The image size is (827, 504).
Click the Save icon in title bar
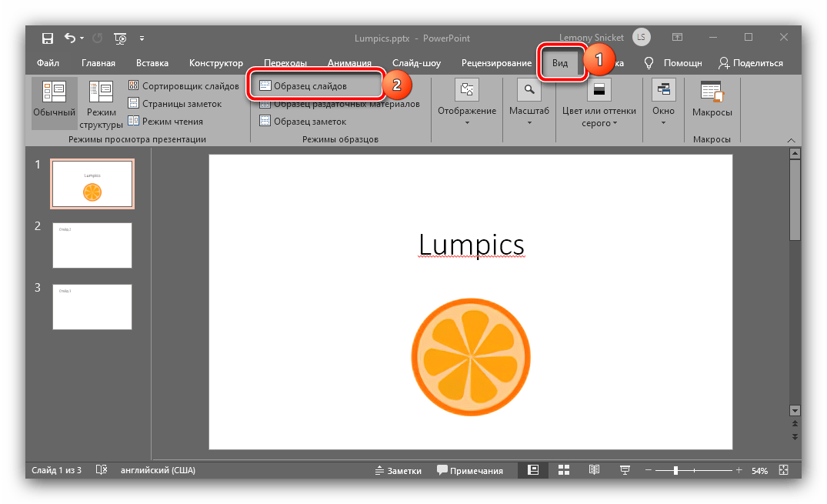(x=48, y=38)
